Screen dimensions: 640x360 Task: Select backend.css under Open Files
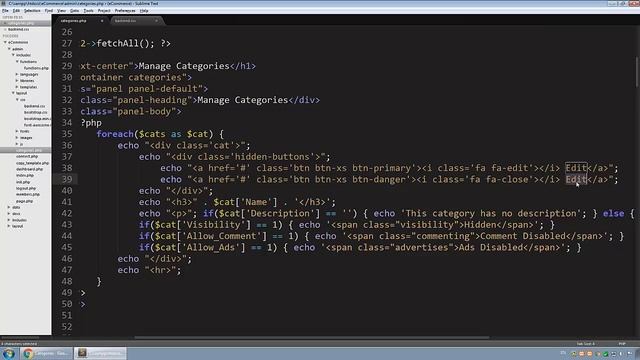(x=19, y=29)
